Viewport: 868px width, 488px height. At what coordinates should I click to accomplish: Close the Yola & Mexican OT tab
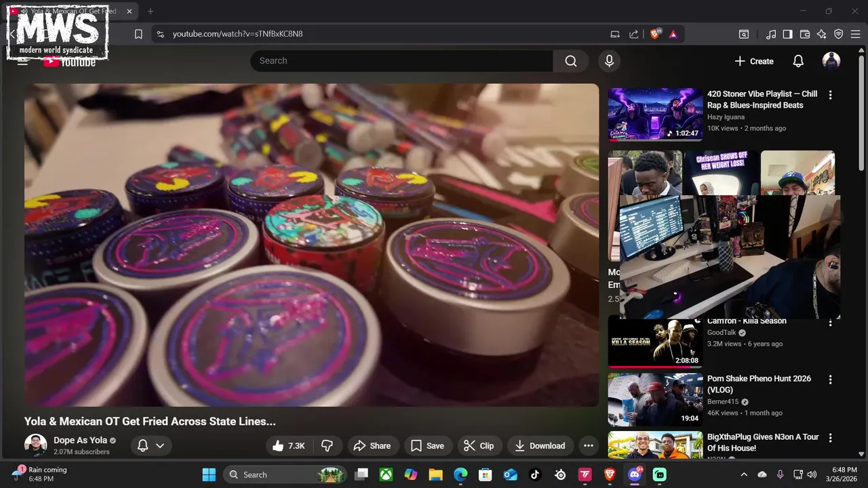(x=130, y=12)
